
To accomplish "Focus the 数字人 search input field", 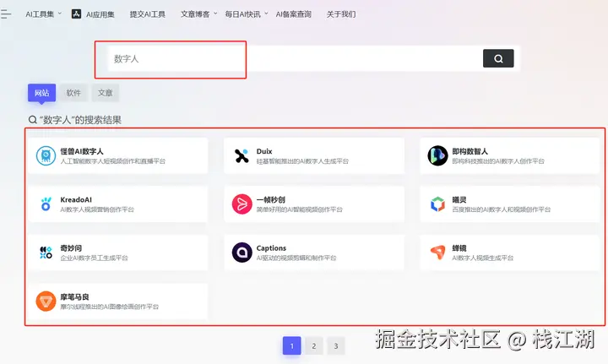I will pyautogui.click(x=295, y=58).
